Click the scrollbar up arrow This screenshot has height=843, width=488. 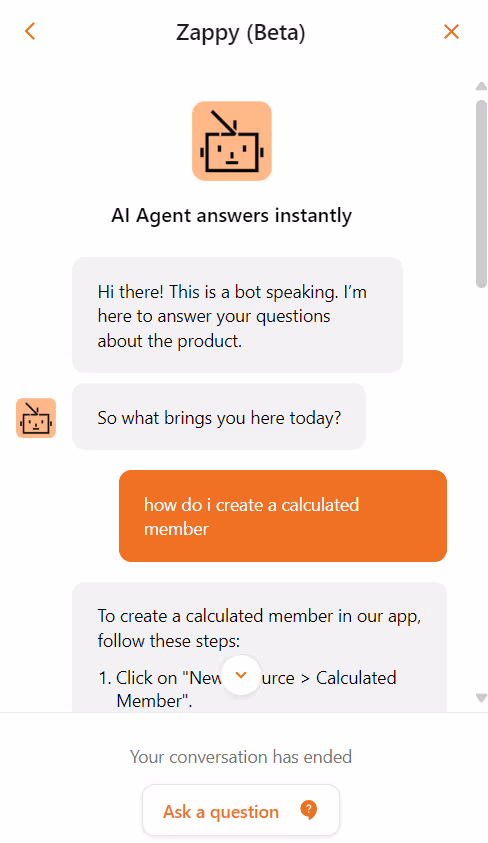(481, 86)
